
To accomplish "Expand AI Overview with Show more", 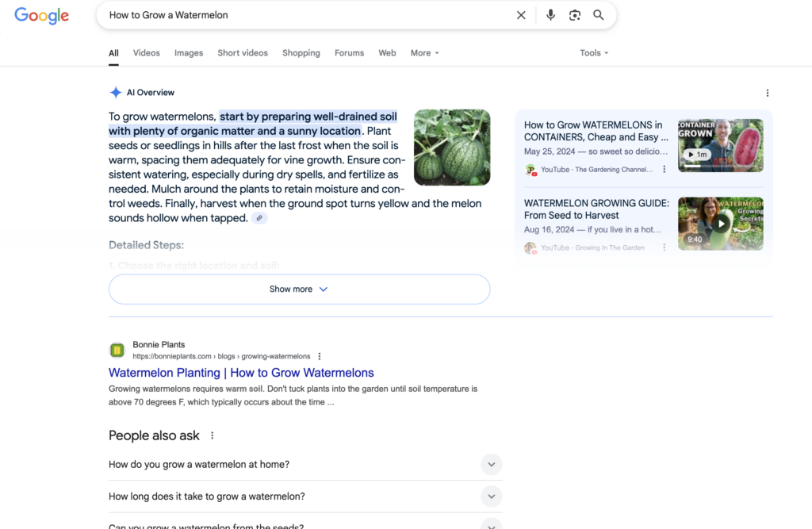I will click(299, 289).
